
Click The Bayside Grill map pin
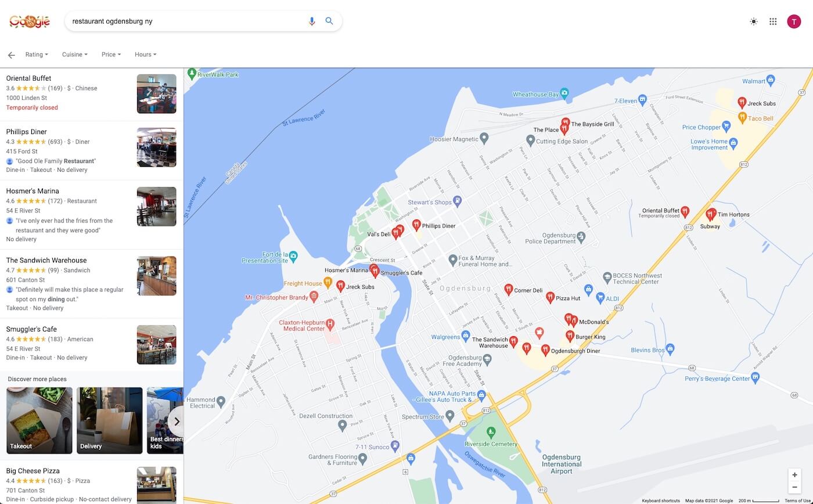[x=565, y=123]
